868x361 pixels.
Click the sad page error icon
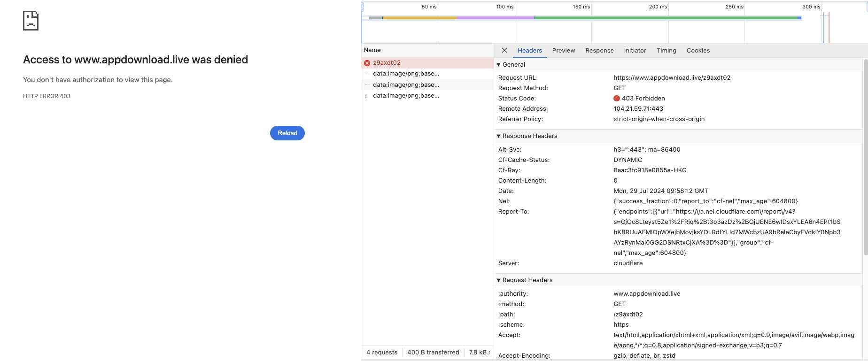click(x=31, y=21)
